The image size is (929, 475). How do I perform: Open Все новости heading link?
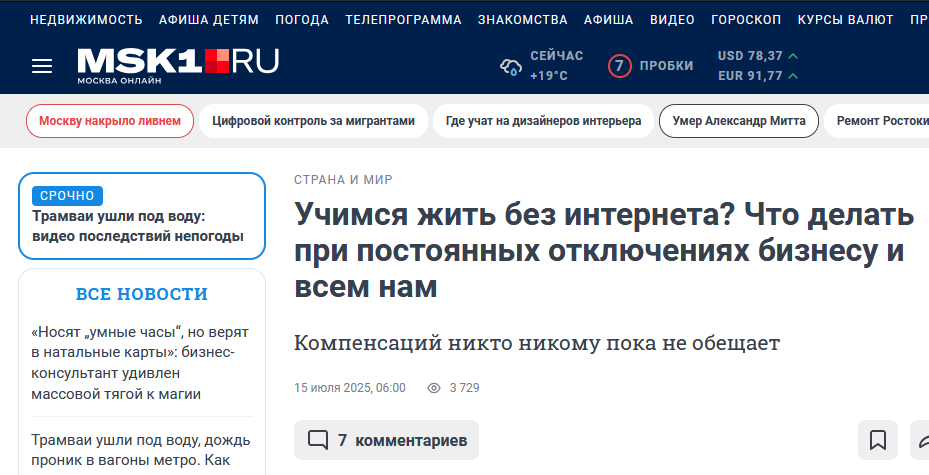coord(142,294)
